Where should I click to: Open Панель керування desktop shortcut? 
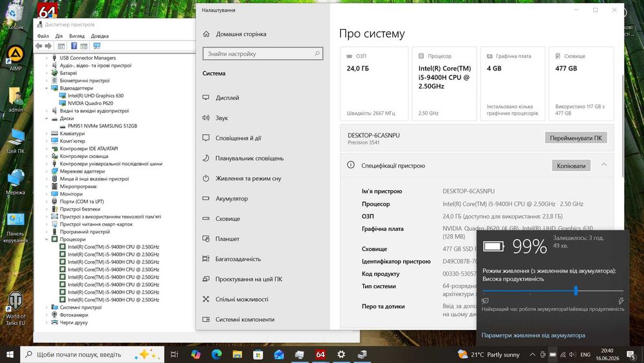(15, 228)
